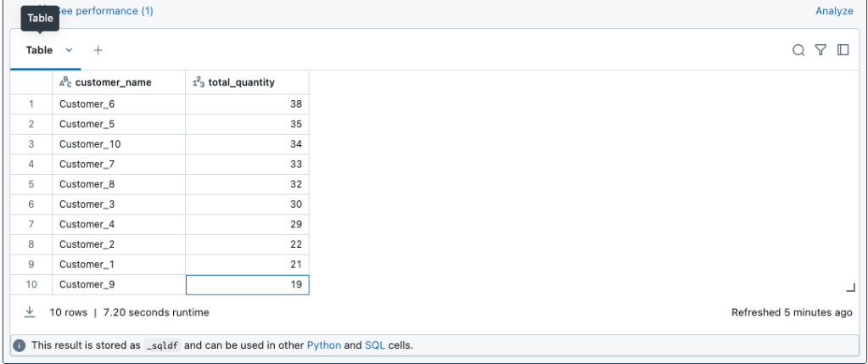
Task: Click the resize handle at table corner
Action: click(850, 288)
